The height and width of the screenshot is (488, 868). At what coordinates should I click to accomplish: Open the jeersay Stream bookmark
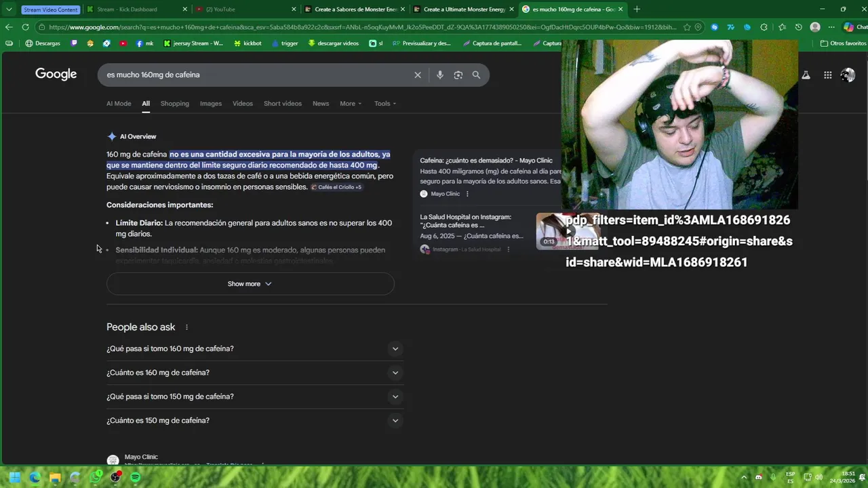pyautogui.click(x=193, y=43)
